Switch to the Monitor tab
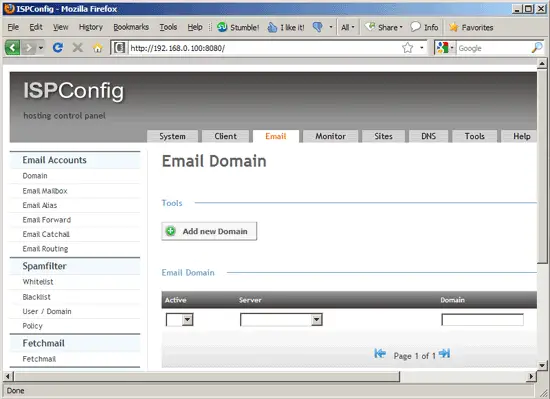550x399 pixels. coord(330,136)
